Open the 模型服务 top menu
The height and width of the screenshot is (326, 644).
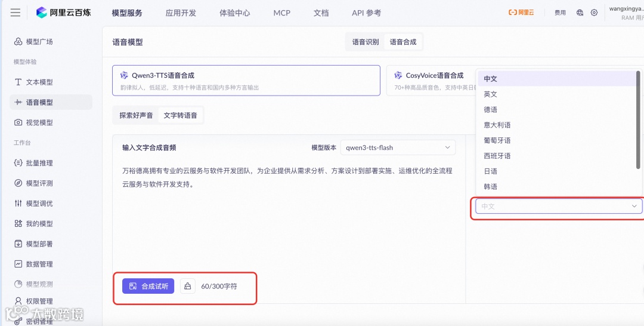(127, 13)
